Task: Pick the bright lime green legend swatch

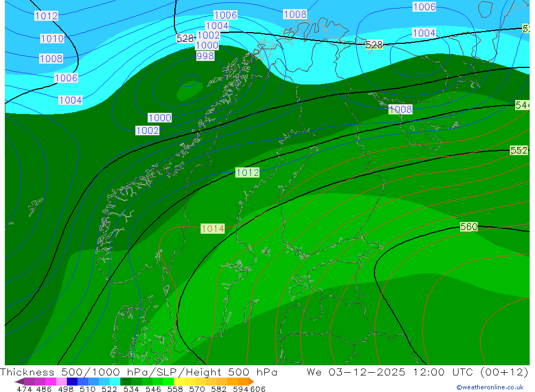Action: [169, 381]
